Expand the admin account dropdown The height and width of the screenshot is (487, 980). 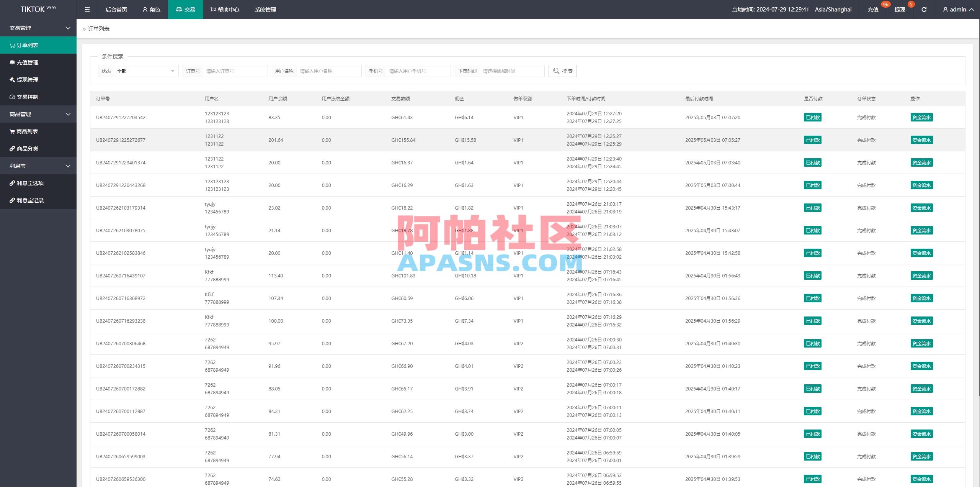pos(958,9)
